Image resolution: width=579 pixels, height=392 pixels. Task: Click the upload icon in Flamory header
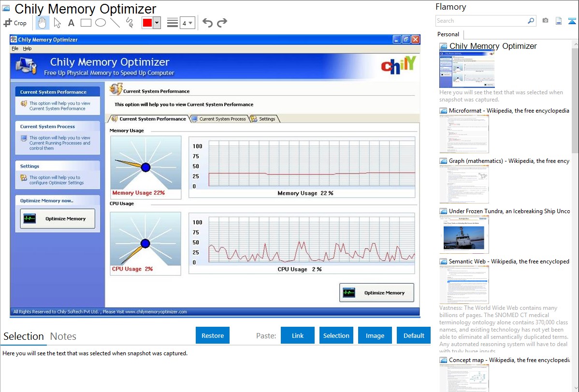point(572,21)
